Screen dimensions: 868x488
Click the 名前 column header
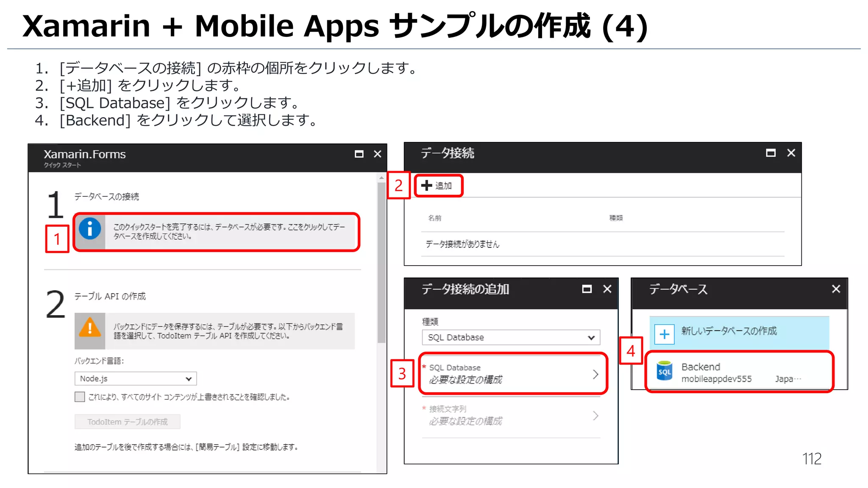coord(435,218)
